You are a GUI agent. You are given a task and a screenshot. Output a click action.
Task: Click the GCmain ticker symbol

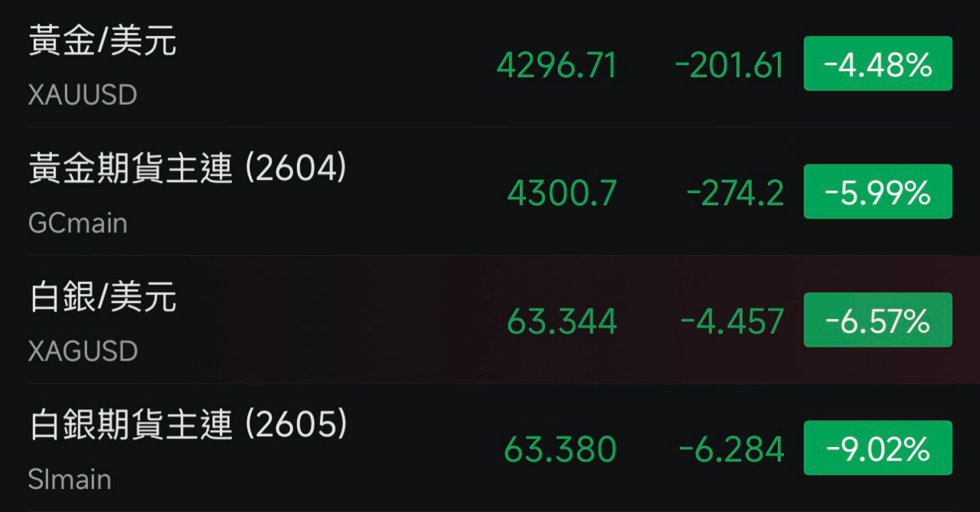pos(77,223)
